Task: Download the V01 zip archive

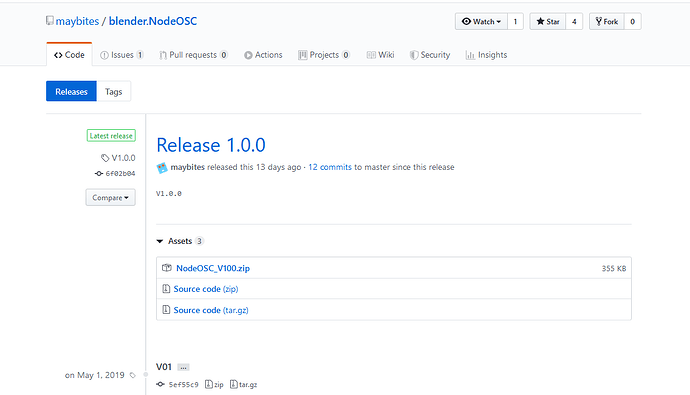Action: pyautogui.click(x=214, y=384)
